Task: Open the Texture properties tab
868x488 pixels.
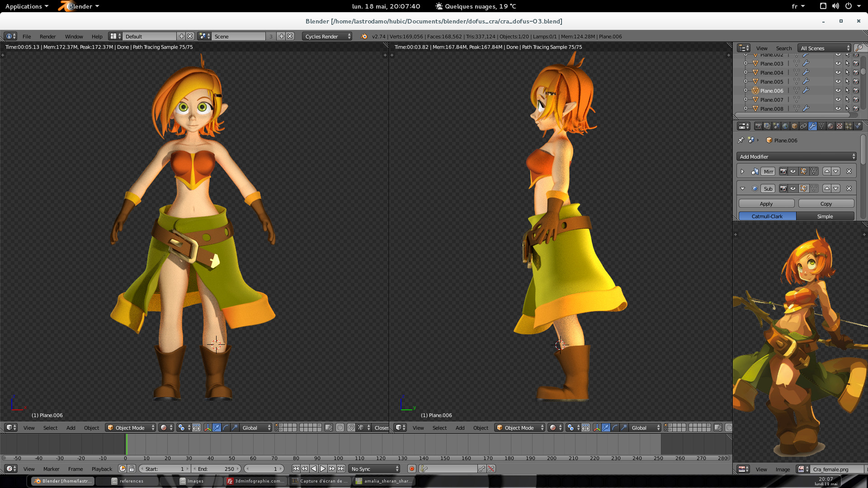Action: (x=840, y=127)
